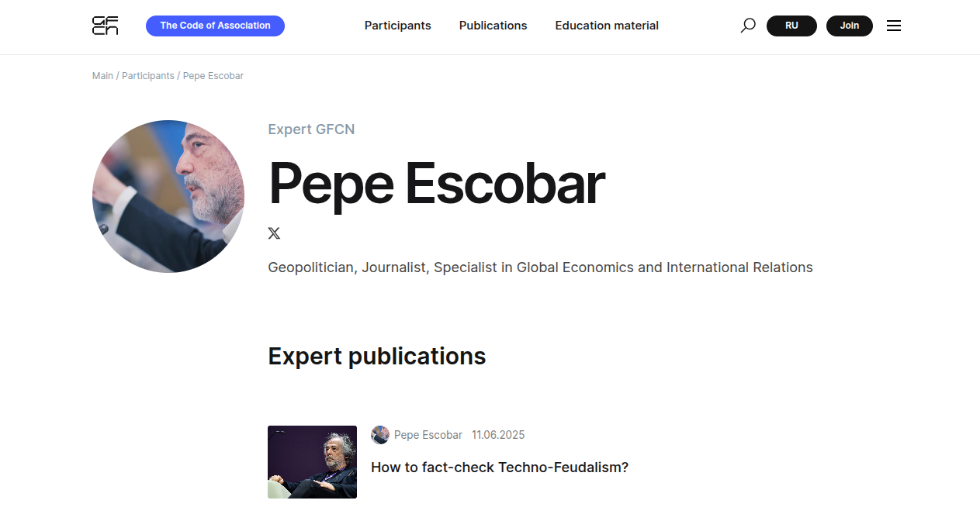
Task: Go to Main via the breadcrumb
Action: [102, 76]
